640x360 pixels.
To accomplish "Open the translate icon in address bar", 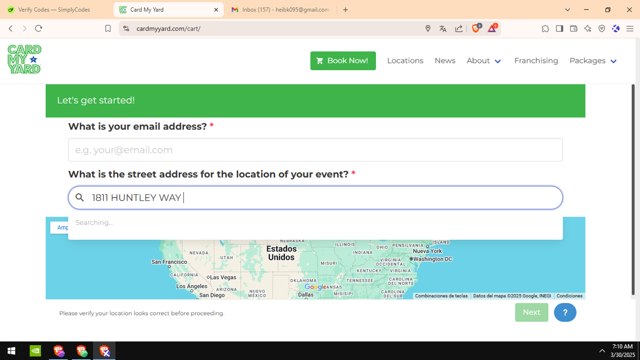I will click(x=443, y=29).
